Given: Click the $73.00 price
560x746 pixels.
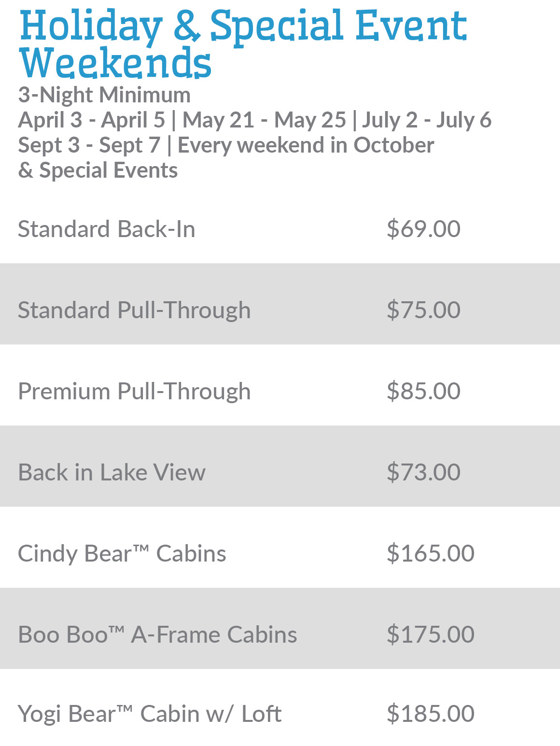Looking at the screenshot, I should pyautogui.click(x=423, y=472).
